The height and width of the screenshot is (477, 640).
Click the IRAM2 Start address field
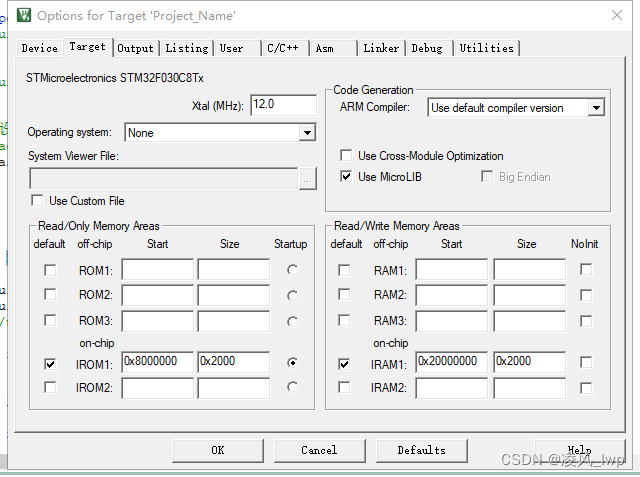[451, 388]
